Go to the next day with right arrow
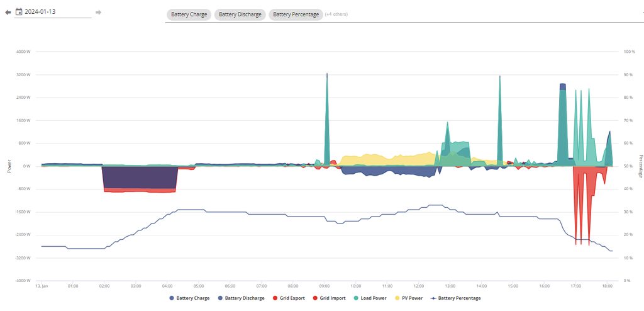Screen dimensions: 644x311 coord(98,12)
